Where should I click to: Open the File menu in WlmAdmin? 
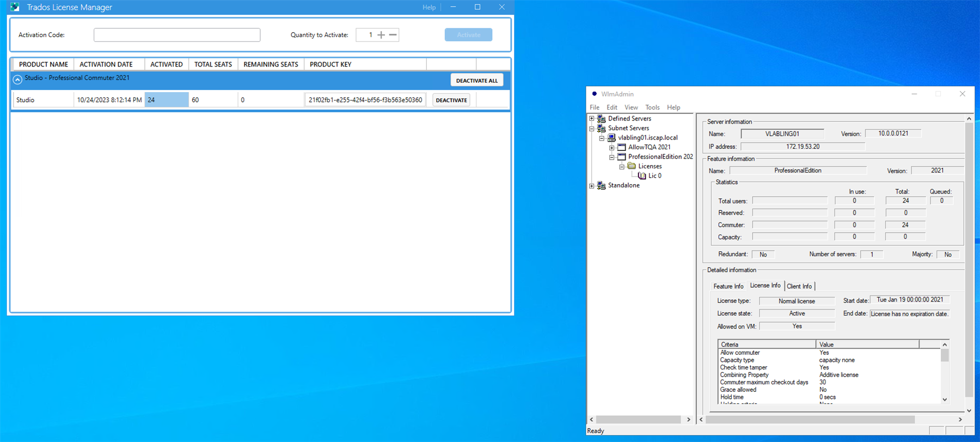point(595,107)
